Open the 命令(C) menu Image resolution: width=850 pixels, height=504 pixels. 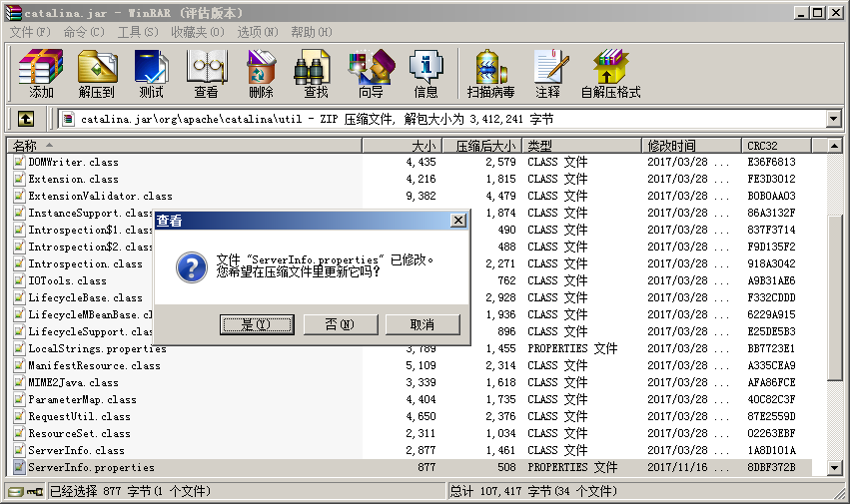pyautogui.click(x=84, y=32)
